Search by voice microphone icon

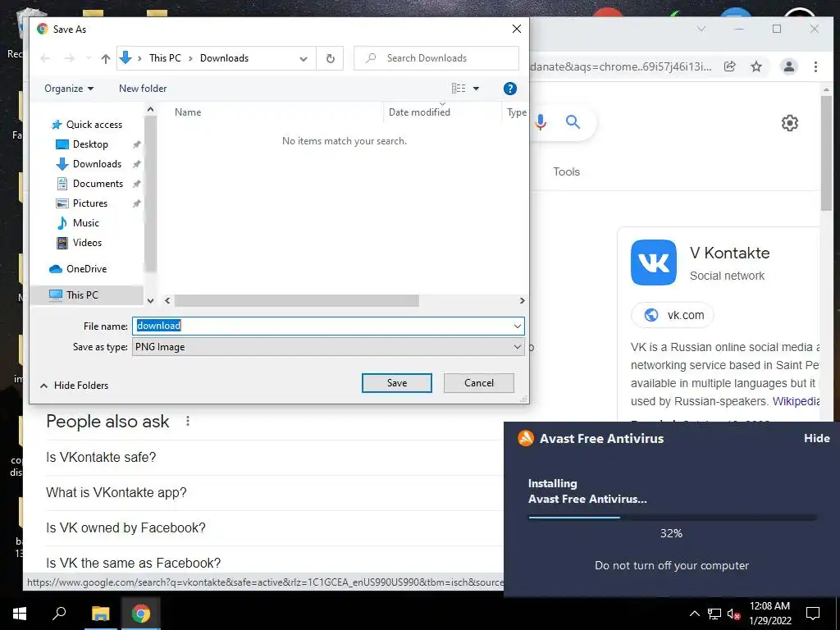pos(541,122)
